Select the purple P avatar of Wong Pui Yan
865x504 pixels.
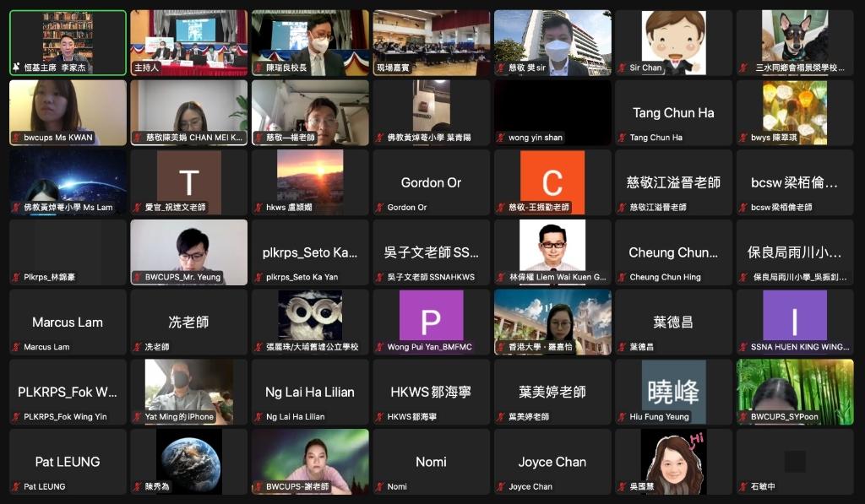(431, 321)
